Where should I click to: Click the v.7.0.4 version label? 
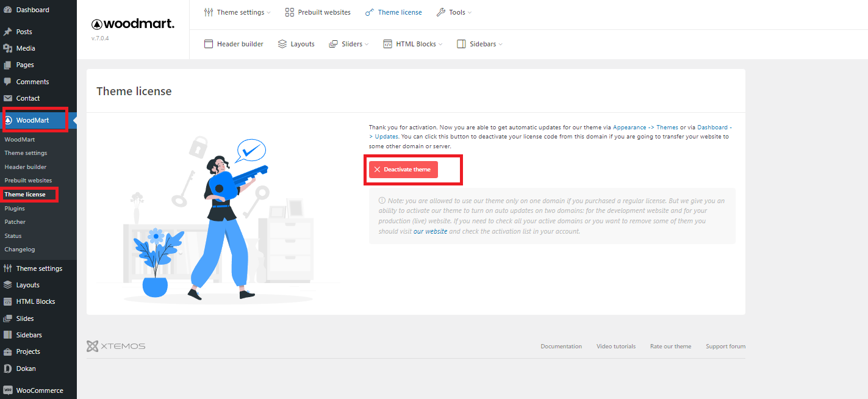100,38
